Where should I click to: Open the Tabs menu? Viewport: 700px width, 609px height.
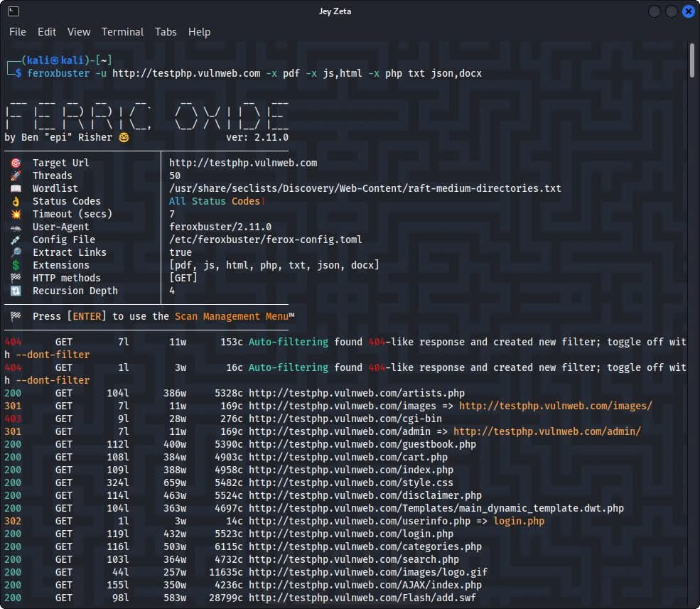tap(166, 32)
